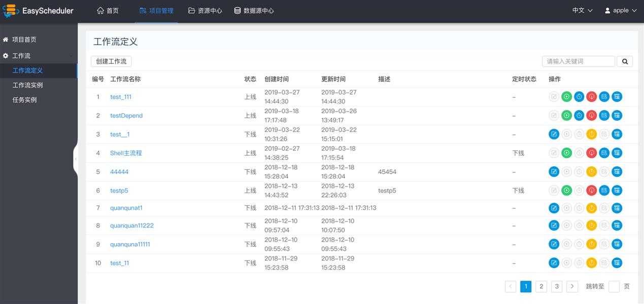The width and height of the screenshot is (644, 304).
Task: Bring test__1 workflow online with yellow icon
Action: tap(592, 134)
